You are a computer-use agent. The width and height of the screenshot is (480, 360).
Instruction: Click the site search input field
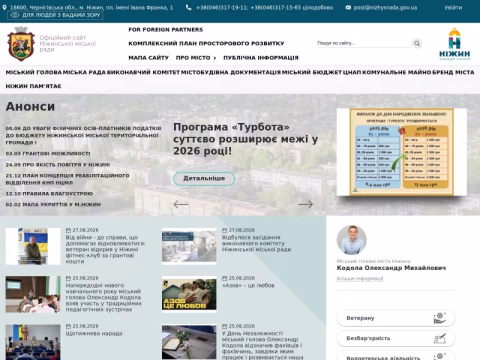364,43
